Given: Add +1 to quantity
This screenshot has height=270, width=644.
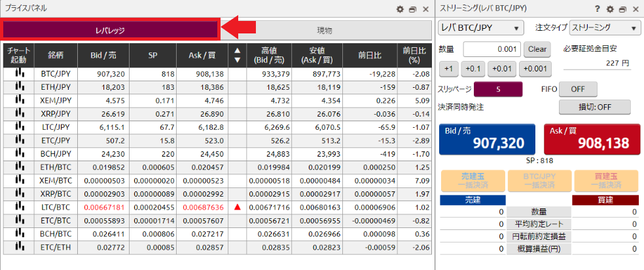Looking at the screenshot, I should click(448, 69).
